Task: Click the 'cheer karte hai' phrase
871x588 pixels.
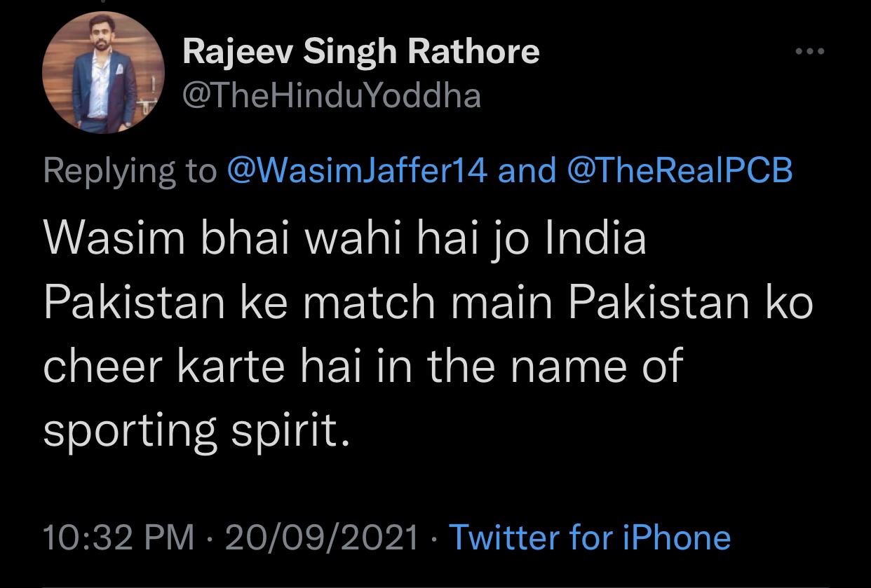Action: [202, 366]
